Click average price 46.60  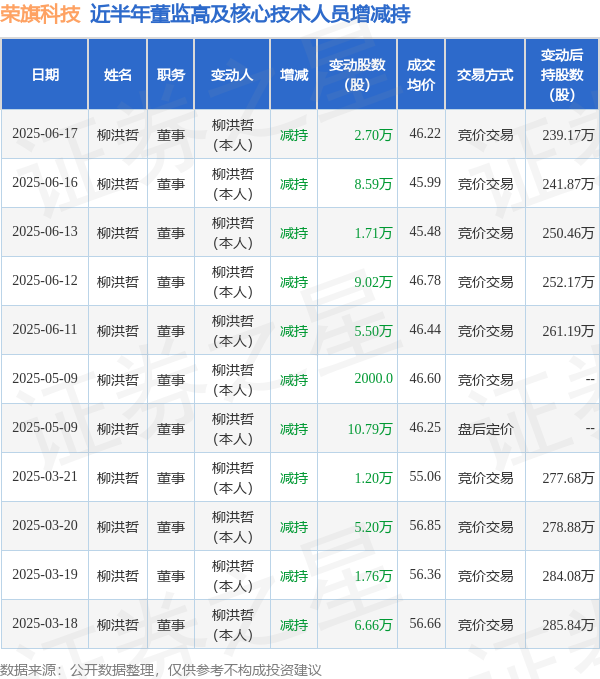(425, 378)
